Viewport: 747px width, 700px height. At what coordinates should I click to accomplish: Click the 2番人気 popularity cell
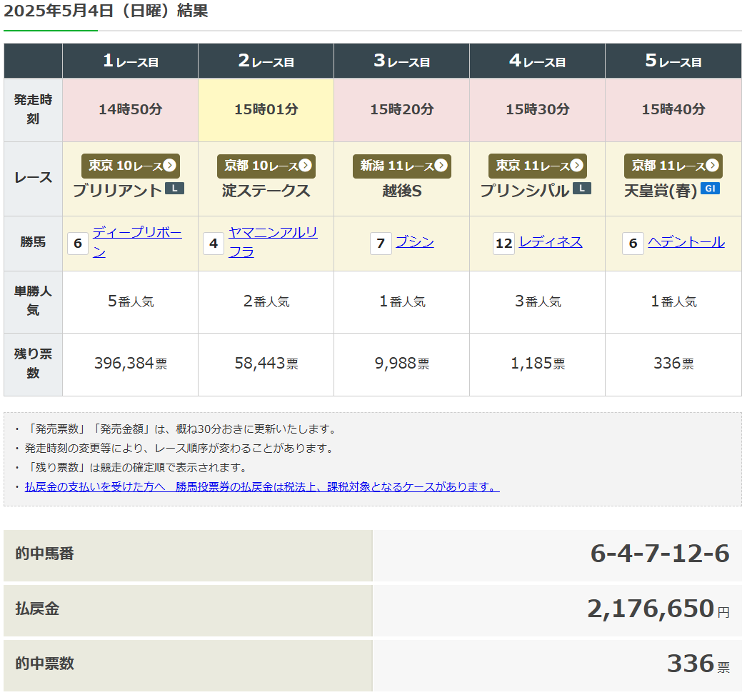[x=266, y=301]
